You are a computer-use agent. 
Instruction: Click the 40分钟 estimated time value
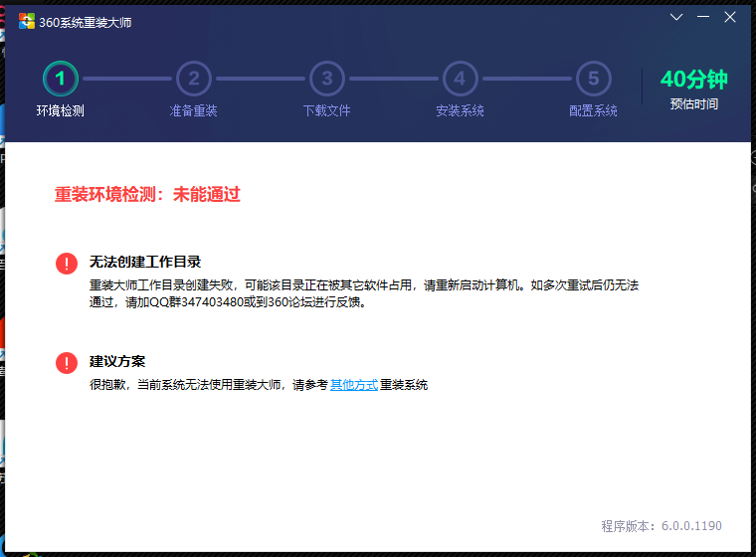point(694,80)
